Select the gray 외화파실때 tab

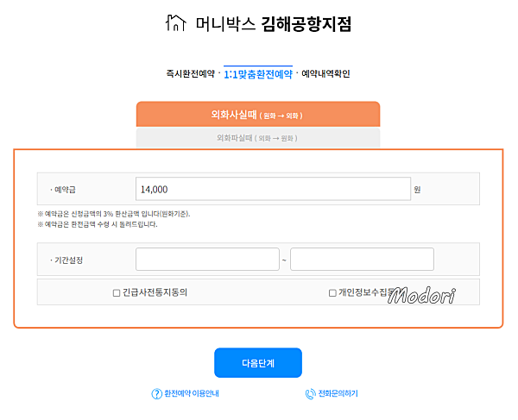click(x=258, y=138)
